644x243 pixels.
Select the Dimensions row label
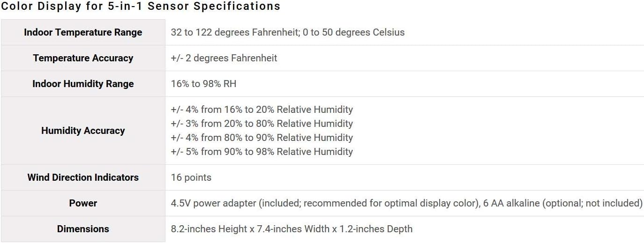[x=83, y=229]
